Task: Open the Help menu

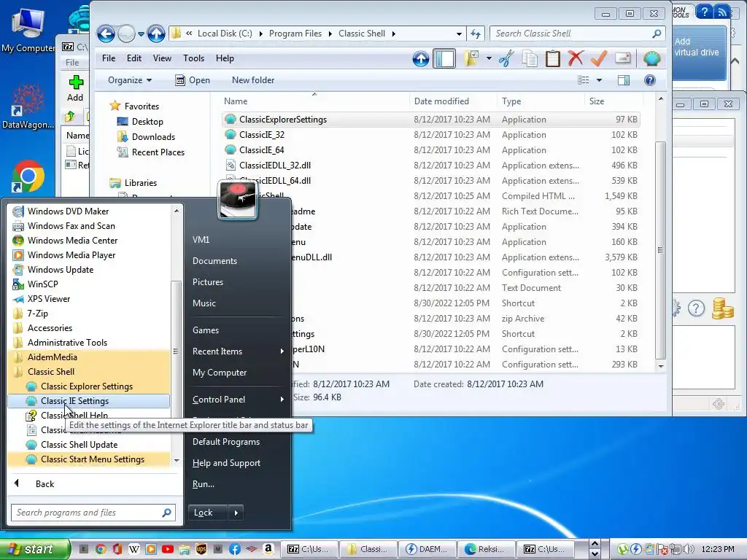Action: (225, 58)
